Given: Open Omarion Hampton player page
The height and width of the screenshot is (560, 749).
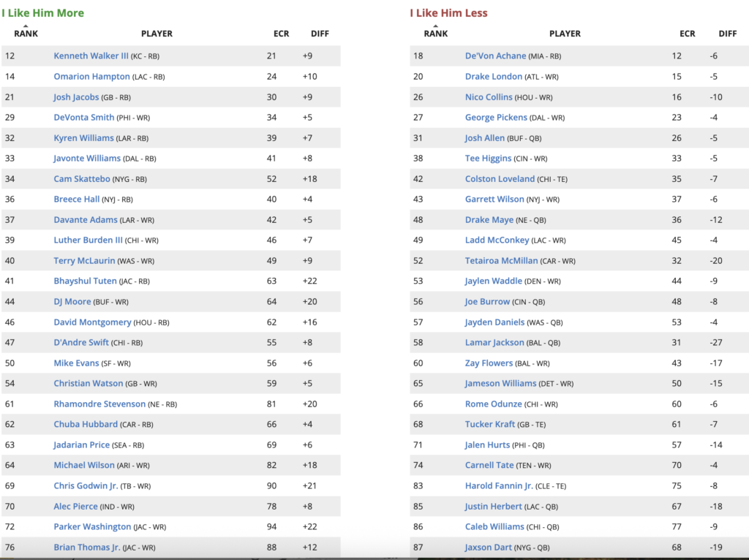Looking at the screenshot, I should click(91, 77).
